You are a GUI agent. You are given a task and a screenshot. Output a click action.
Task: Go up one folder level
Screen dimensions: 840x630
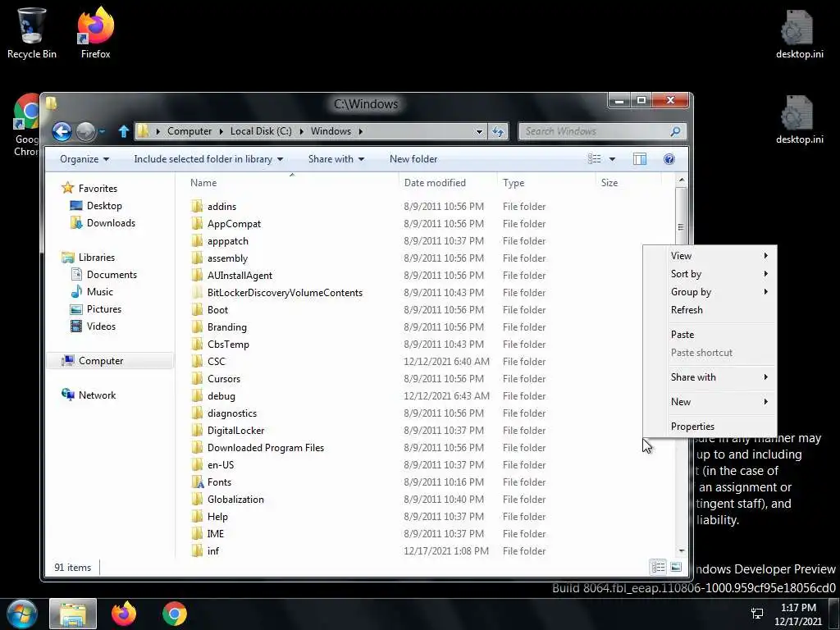pos(124,131)
